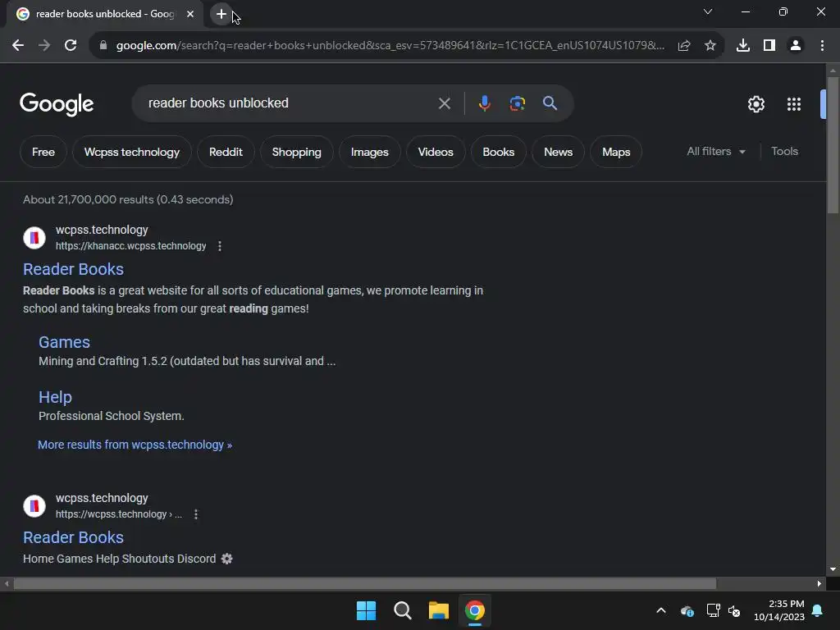Switch to Maps results
Screen dimensions: 840x630
coord(616,152)
